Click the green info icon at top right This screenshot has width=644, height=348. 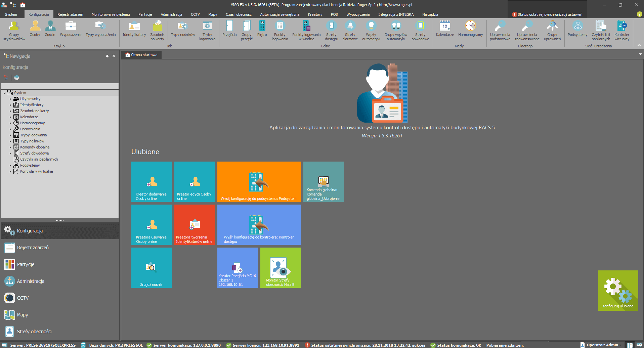(639, 14)
